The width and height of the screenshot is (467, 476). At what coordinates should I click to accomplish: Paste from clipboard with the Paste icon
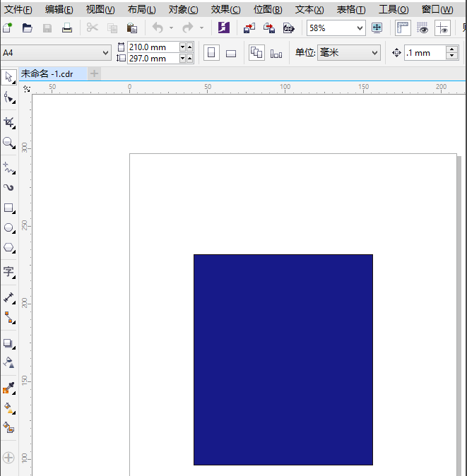tap(132, 28)
